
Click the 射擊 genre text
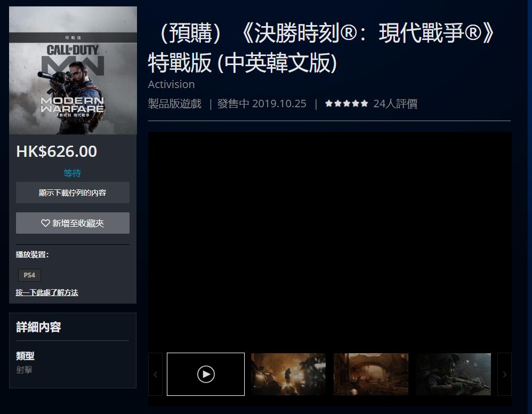click(x=24, y=370)
